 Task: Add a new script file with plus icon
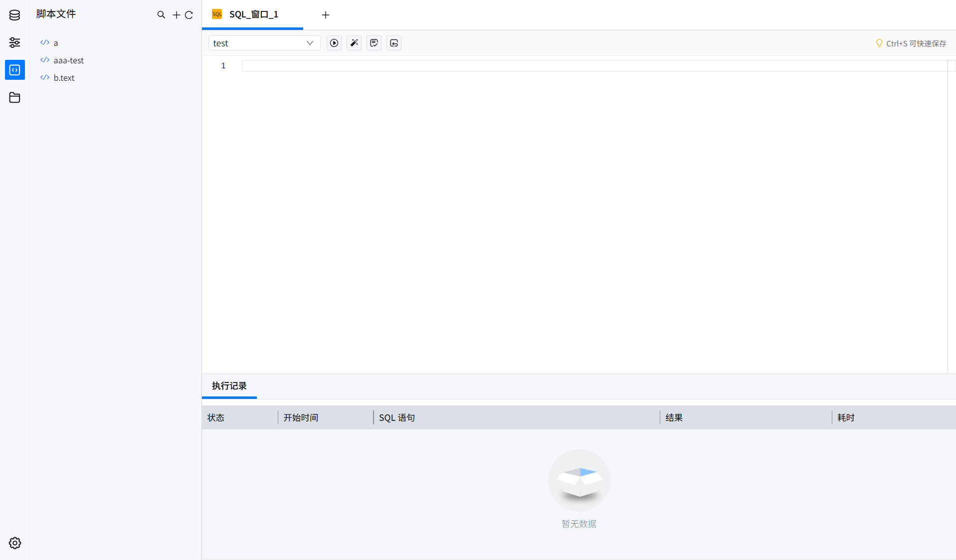[x=176, y=15]
